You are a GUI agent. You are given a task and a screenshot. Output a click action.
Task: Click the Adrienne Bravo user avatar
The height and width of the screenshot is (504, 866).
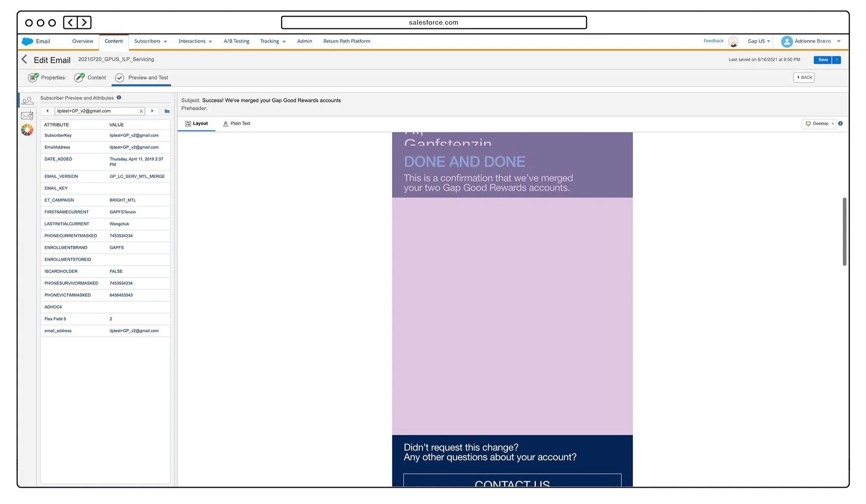(786, 42)
